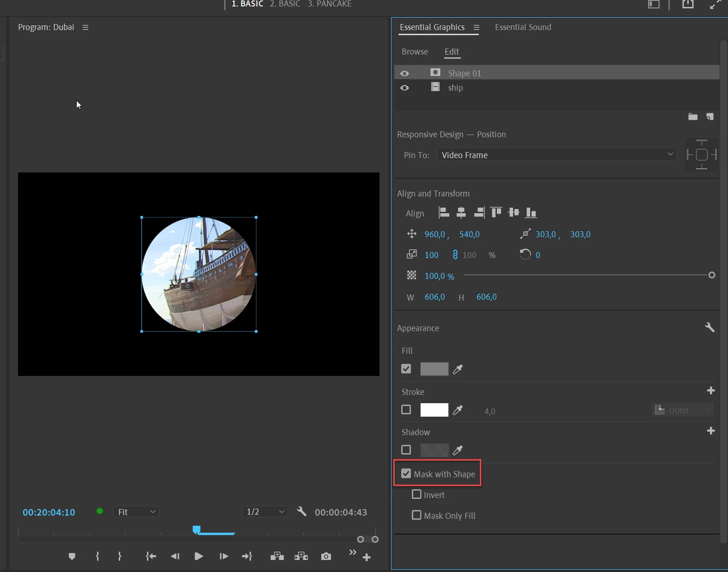Image resolution: width=728 pixels, height=572 pixels.
Task: Show more transport controls double chevron
Action: point(353,552)
